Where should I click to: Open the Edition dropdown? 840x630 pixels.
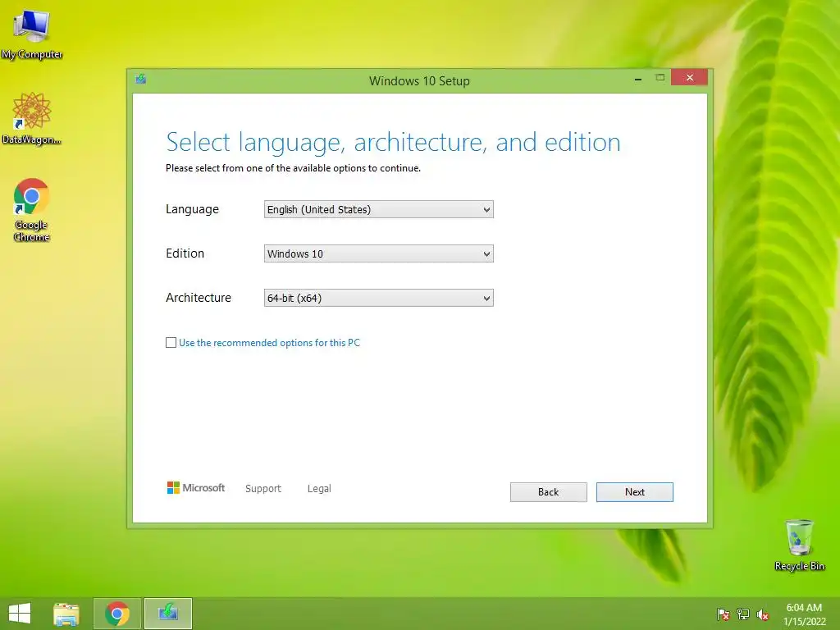[379, 254]
